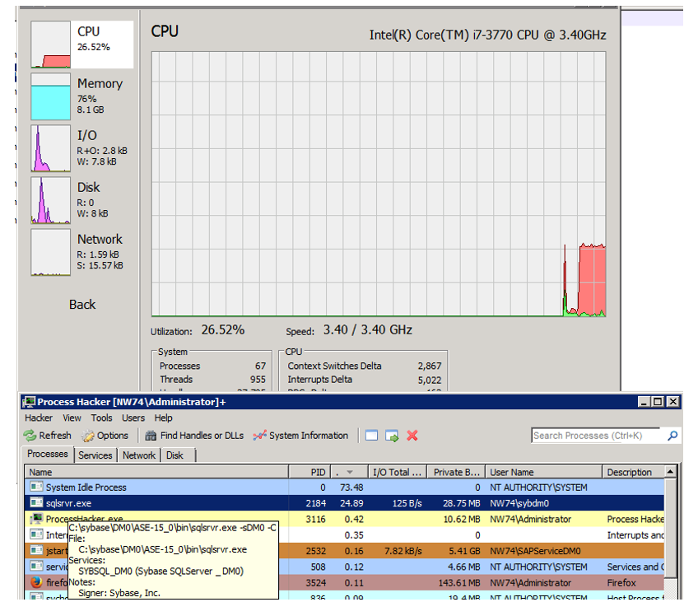This screenshot has width=698, height=616.
Task: Click the System Idle Process icon
Action: [x=36, y=487]
